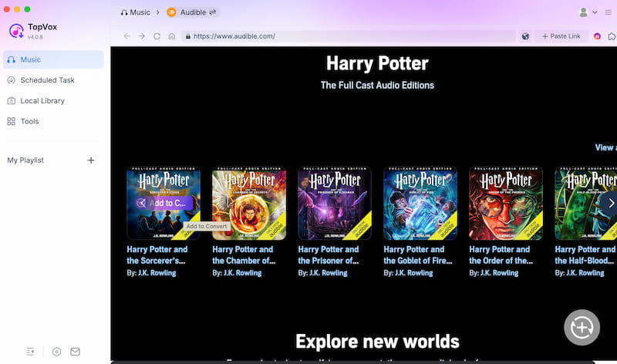Click floating add-to-convert round button
Screen dimensions: 617x364
pos(582,328)
